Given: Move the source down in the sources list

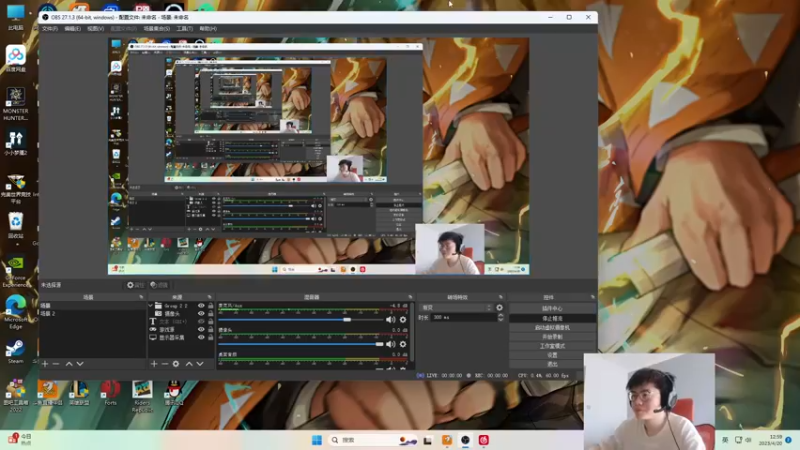Looking at the screenshot, I should [200, 364].
